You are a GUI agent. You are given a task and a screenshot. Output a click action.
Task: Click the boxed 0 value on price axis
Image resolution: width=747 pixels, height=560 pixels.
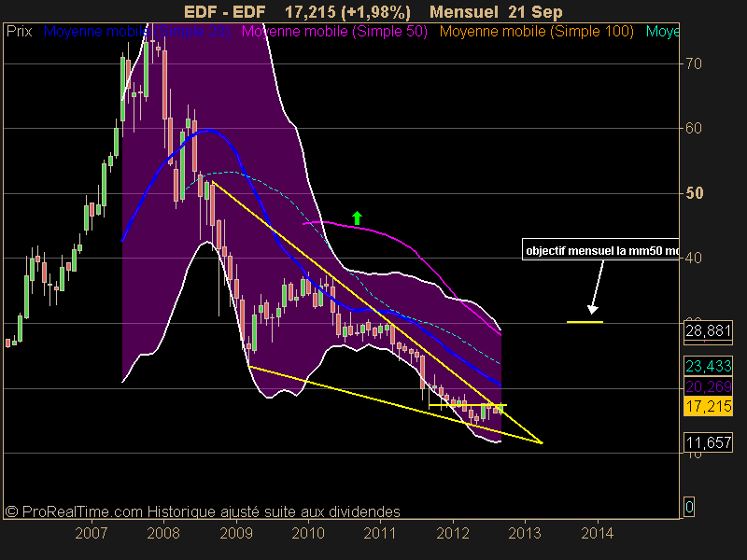689,507
